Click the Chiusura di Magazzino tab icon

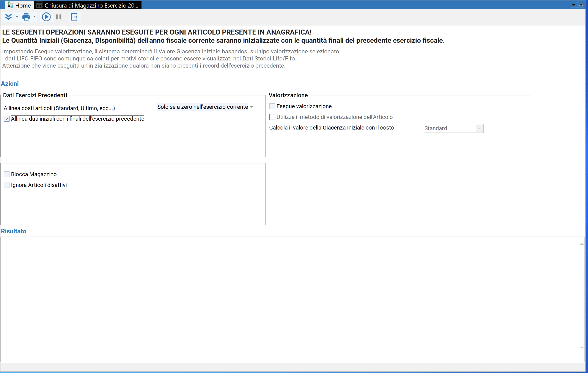pyautogui.click(x=39, y=5)
